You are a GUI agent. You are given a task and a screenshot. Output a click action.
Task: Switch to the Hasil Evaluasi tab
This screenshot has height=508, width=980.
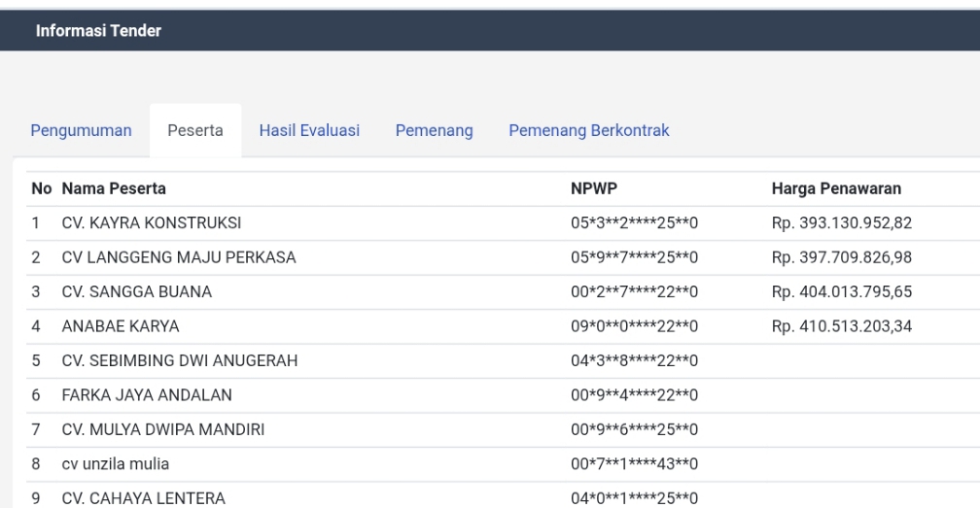point(310,131)
